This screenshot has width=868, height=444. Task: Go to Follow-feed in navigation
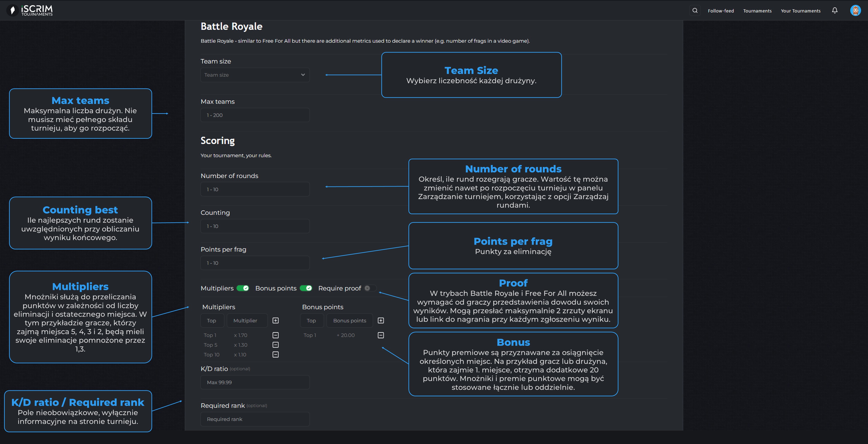(721, 11)
